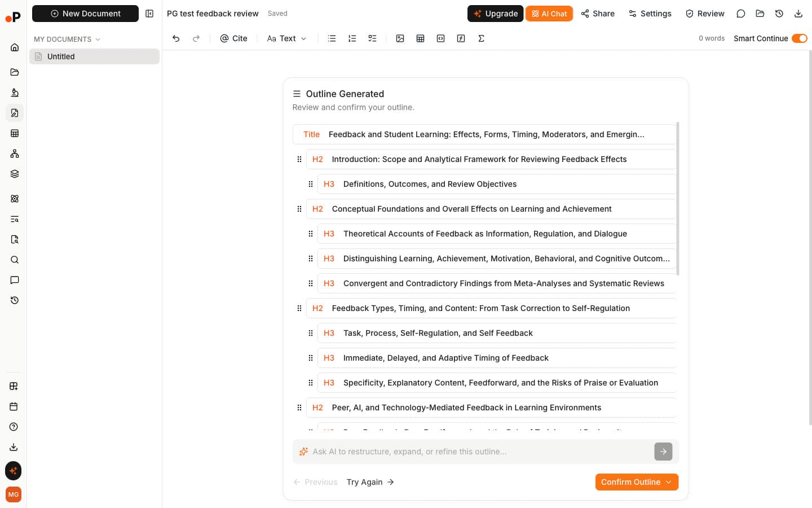Viewport: 812px width, 508px height.
Task: Click the Cite toolbar button
Action: tap(233, 38)
